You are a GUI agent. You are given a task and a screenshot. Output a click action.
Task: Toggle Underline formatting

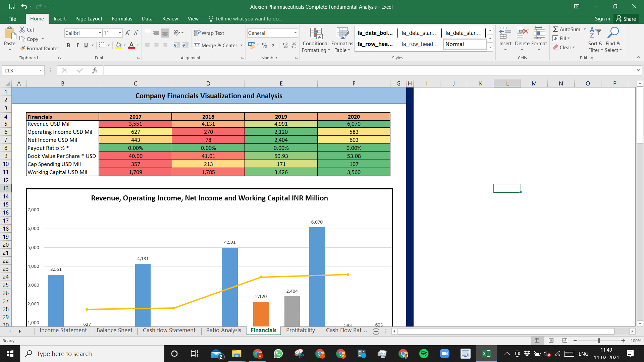pos(86,45)
